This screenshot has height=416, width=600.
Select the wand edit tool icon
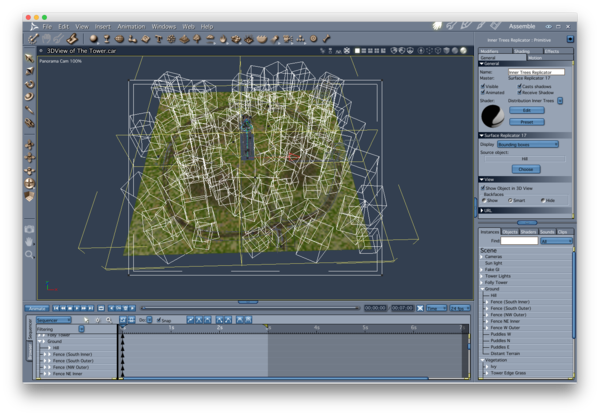tap(33, 39)
